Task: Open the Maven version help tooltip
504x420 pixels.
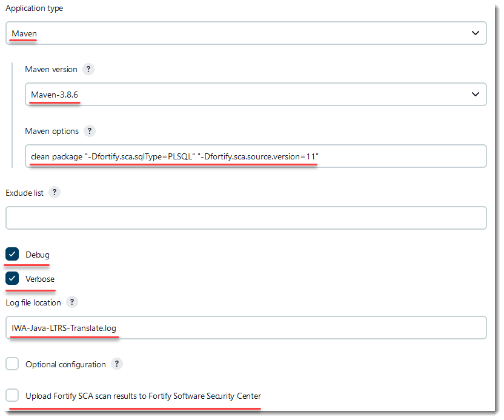Action: click(88, 69)
